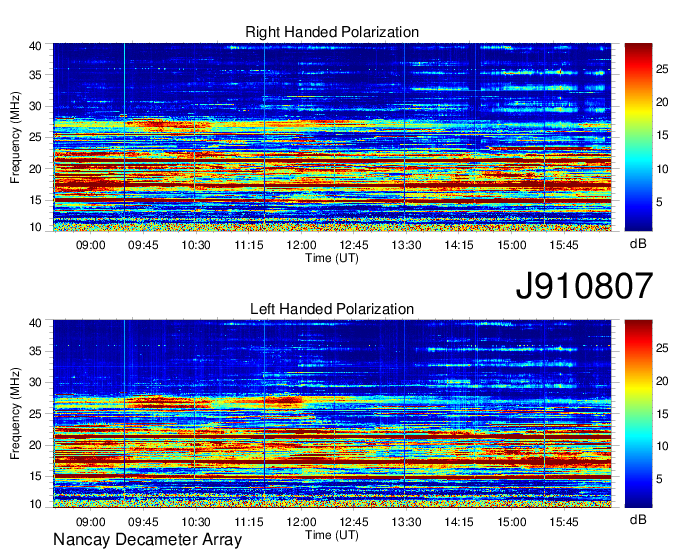Click the 10 frequency tick of the bottom plot
680x552 pixels.
click(35, 504)
